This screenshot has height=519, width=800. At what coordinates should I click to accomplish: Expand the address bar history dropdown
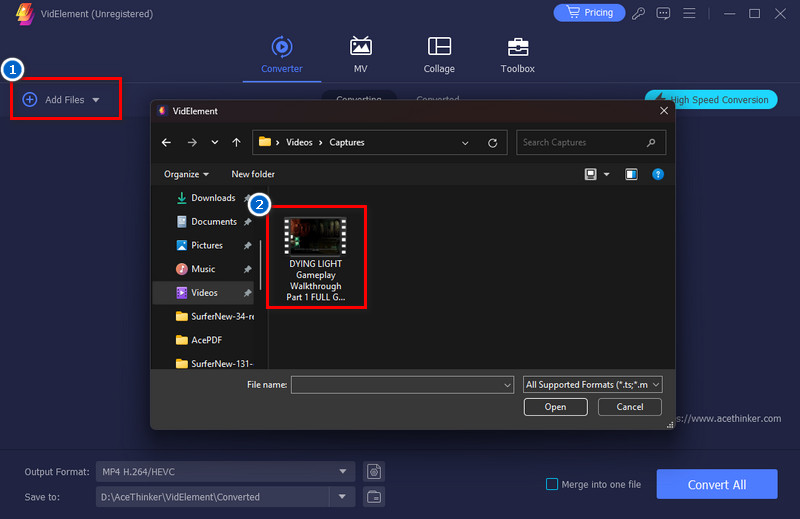pyautogui.click(x=465, y=143)
